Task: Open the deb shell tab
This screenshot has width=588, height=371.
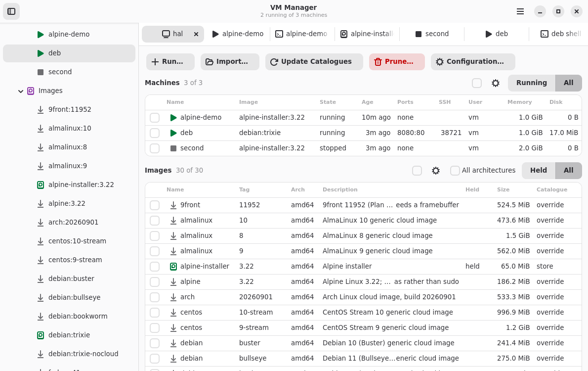Action: 559,34
